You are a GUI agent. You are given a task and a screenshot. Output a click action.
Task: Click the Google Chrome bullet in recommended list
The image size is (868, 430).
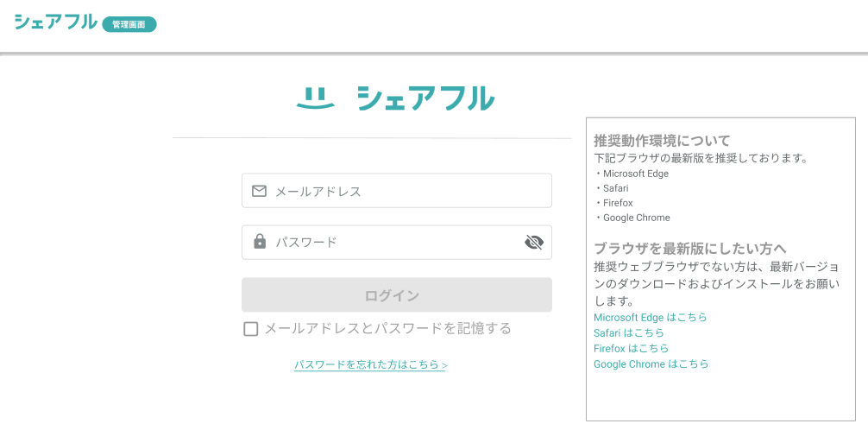(636, 218)
